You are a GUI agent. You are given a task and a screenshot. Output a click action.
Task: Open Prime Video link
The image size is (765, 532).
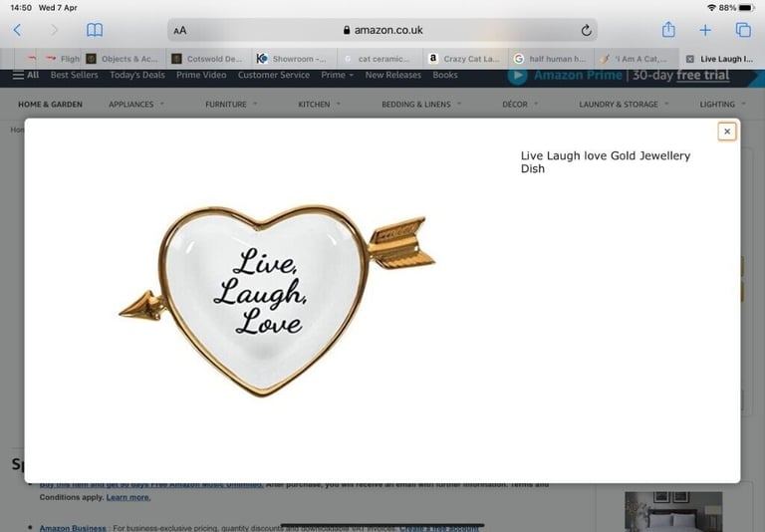pyautogui.click(x=201, y=75)
